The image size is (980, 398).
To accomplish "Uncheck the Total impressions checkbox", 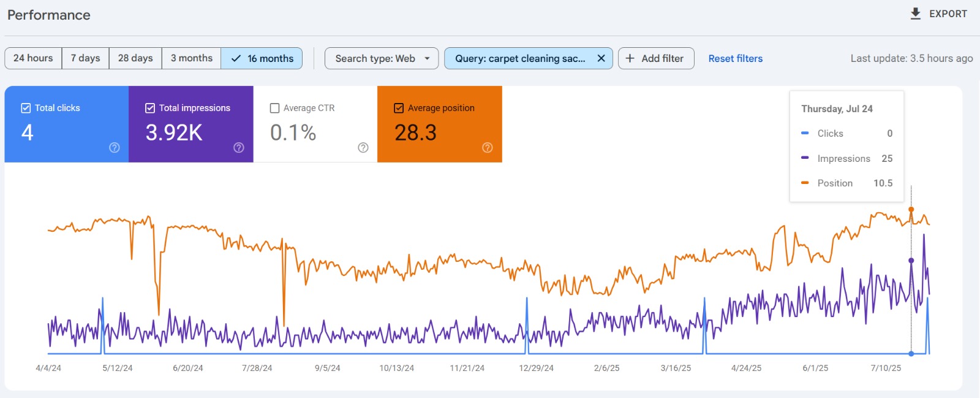I will [x=150, y=108].
